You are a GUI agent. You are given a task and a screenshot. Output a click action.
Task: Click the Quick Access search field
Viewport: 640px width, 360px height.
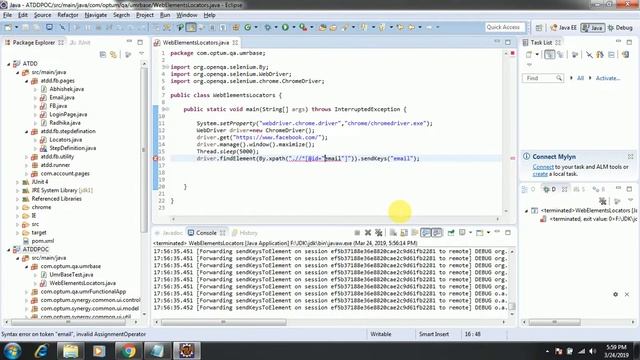click(x=505, y=27)
